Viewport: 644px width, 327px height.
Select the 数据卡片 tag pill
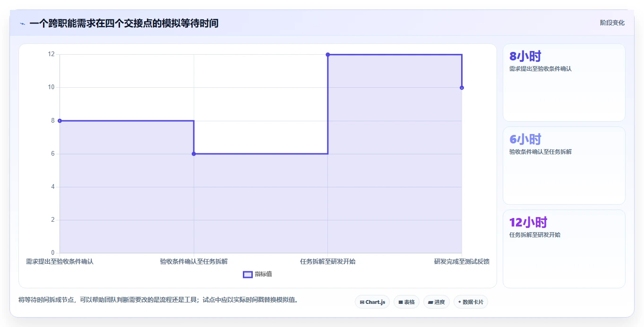pyautogui.click(x=471, y=302)
